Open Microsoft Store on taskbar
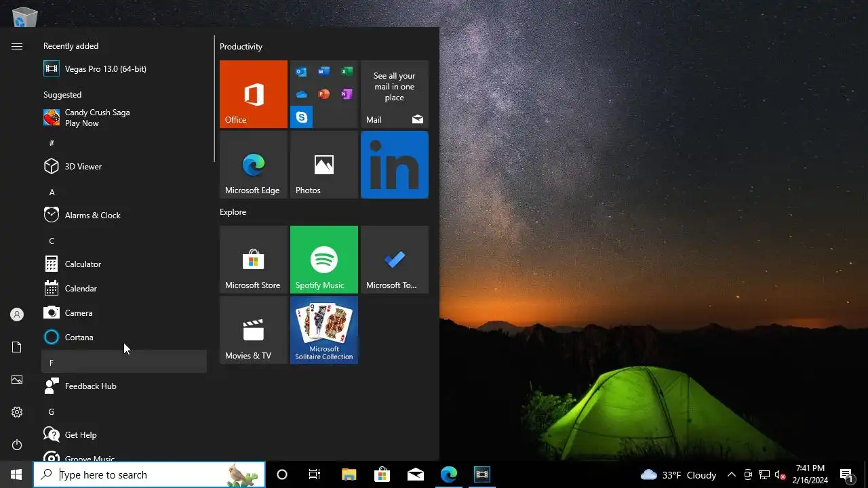The image size is (868, 488). point(382,474)
